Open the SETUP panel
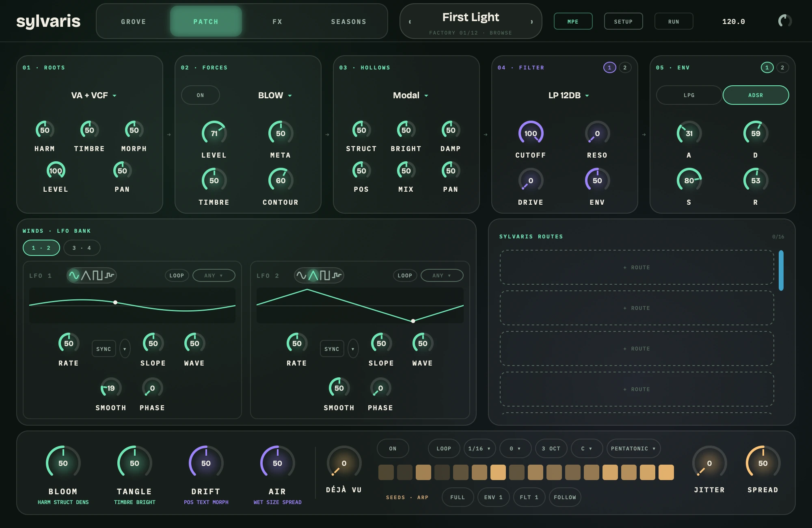 (x=623, y=21)
